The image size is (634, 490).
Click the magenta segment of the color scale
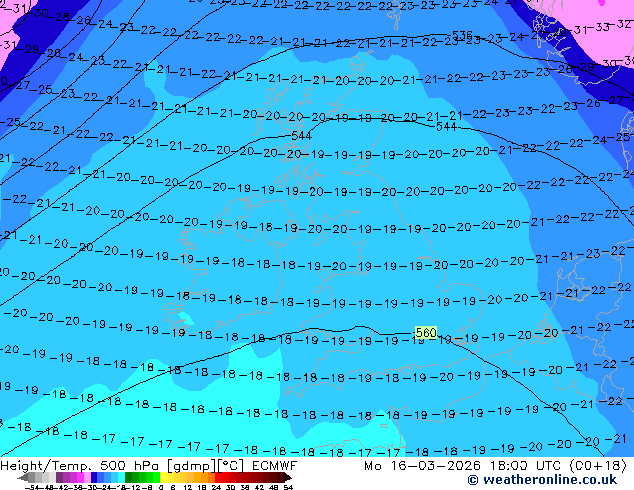(80, 477)
